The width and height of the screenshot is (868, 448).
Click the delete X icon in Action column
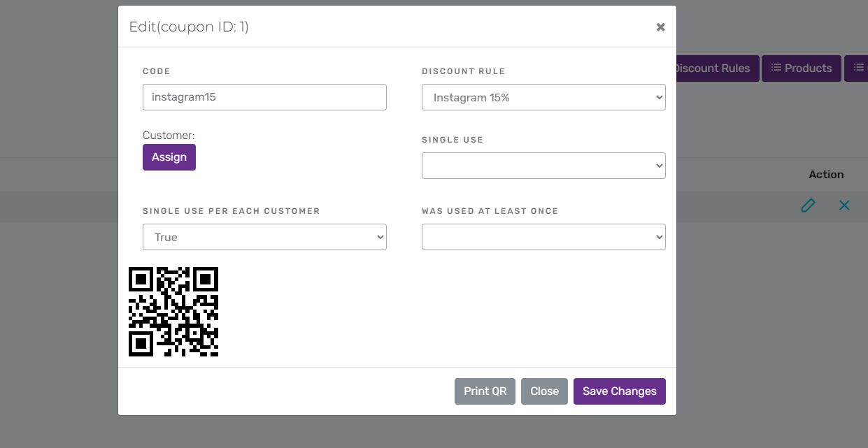click(x=844, y=205)
